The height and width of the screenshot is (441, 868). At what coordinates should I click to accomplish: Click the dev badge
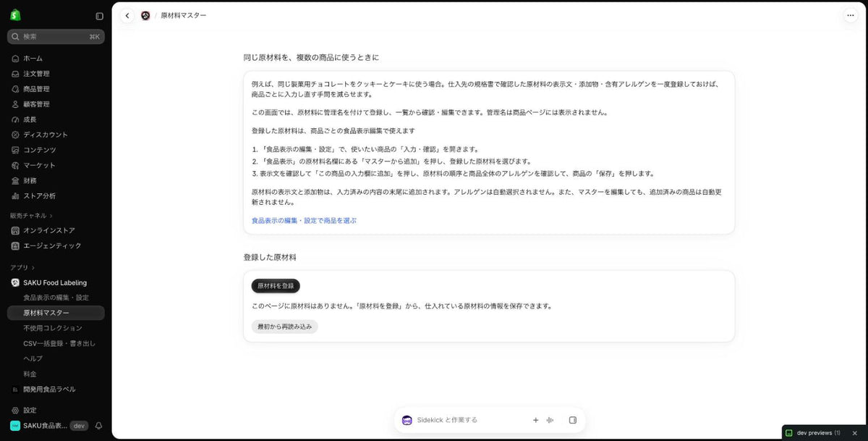[x=79, y=426]
